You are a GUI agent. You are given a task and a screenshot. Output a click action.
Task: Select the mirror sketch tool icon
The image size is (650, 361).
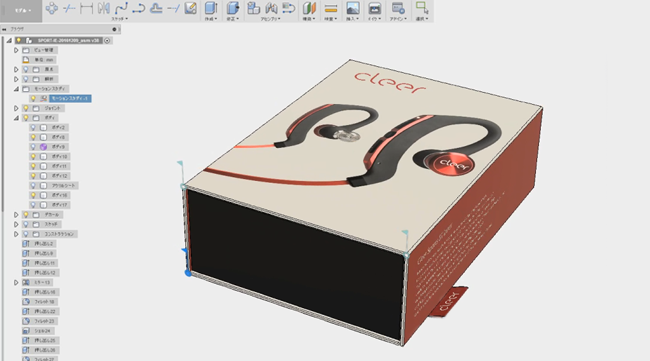coord(104,7)
